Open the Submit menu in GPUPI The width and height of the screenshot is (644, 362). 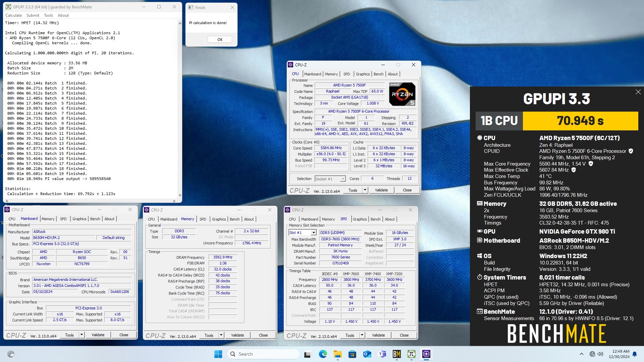(x=33, y=15)
